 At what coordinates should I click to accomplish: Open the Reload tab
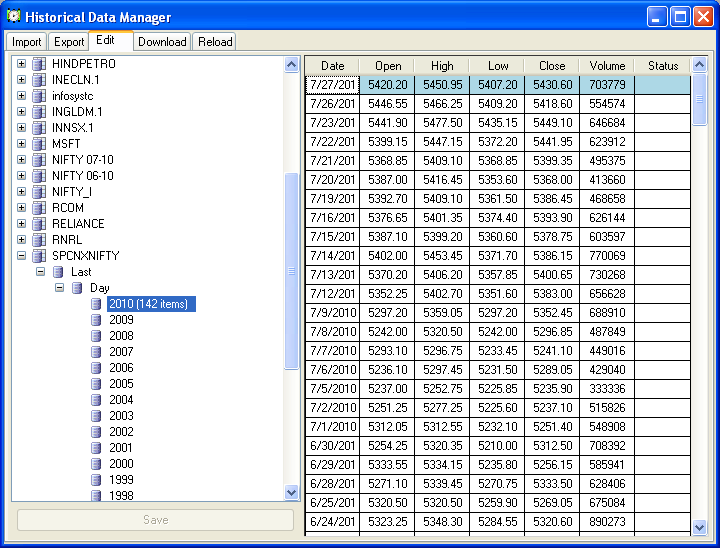(215, 42)
